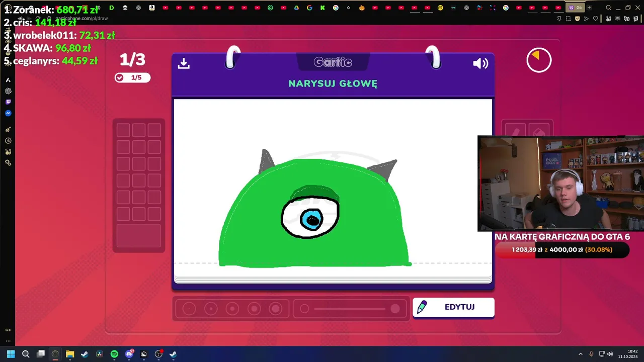644x362 pixels.
Task: Click the green monster drawing on canvas
Action: 314,214
